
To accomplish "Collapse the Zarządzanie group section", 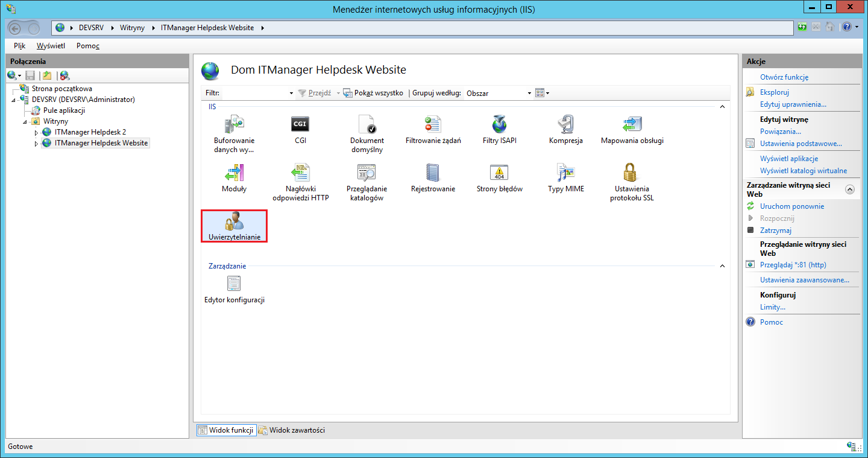I will [x=722, y=266].
